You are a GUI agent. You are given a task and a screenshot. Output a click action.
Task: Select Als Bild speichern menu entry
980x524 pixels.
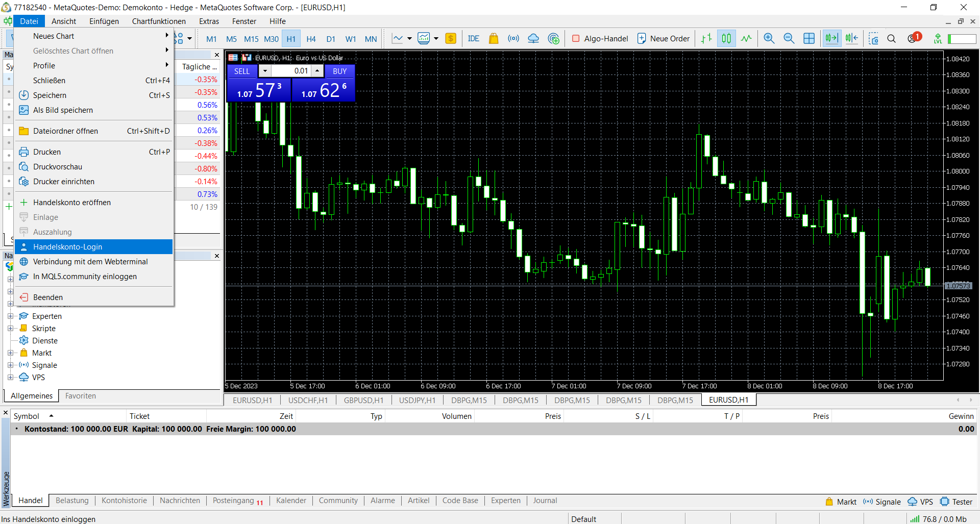tap(94, 110)
